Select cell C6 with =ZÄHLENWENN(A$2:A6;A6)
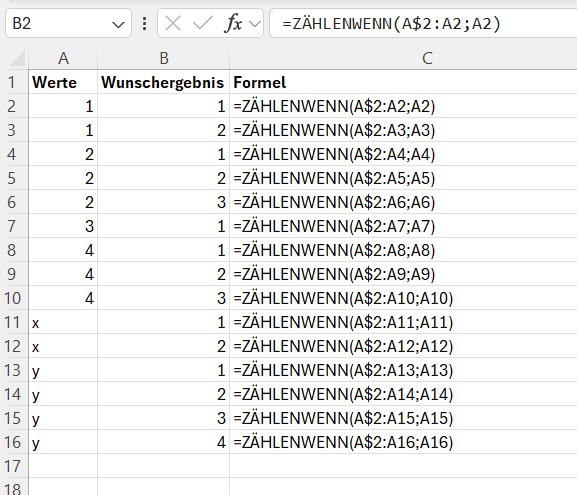Image resolution: width=577 pixels, height=495 pixels. (403, 202)
